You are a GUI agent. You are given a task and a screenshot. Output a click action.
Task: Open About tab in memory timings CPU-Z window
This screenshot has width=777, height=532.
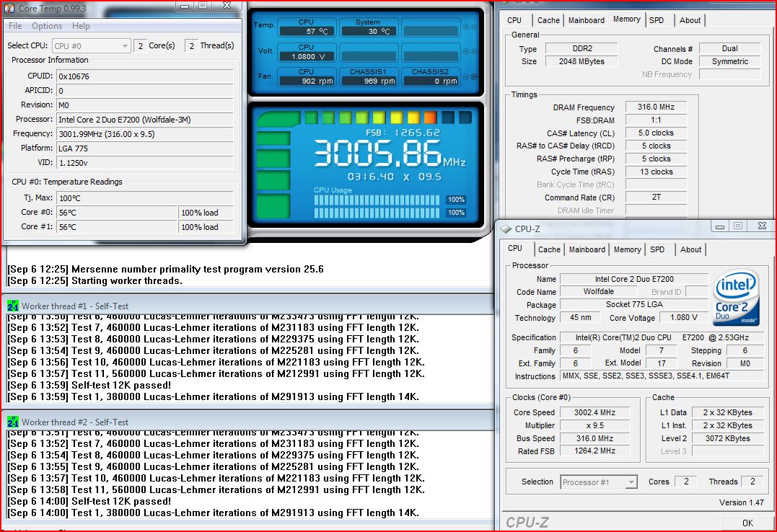(x=690, y=20)
